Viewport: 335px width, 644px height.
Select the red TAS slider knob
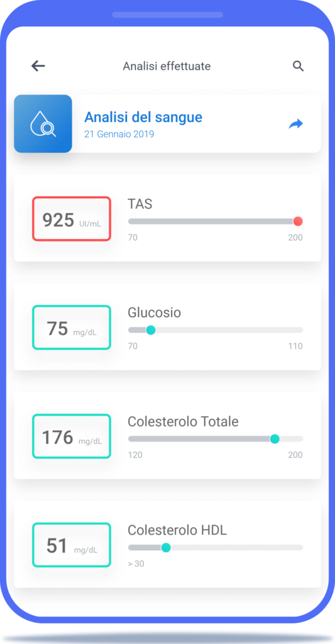tap(298, 221)
